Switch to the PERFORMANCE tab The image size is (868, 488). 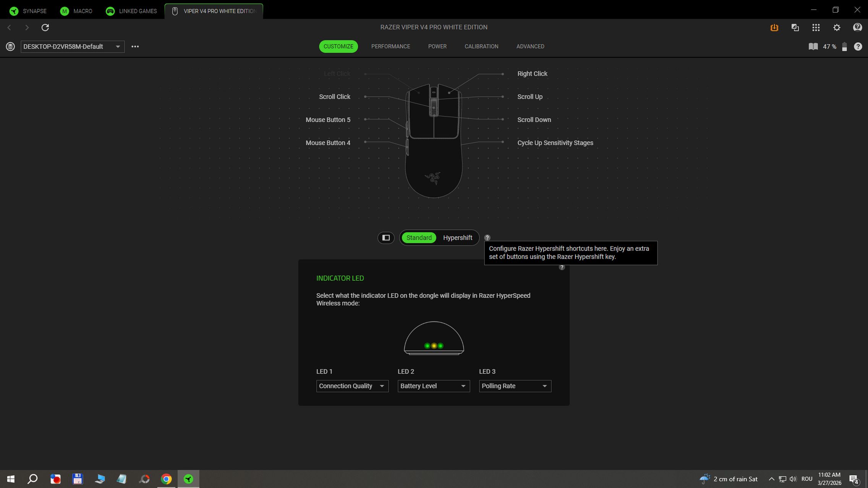pyautogui.click(x=390, y=47)
